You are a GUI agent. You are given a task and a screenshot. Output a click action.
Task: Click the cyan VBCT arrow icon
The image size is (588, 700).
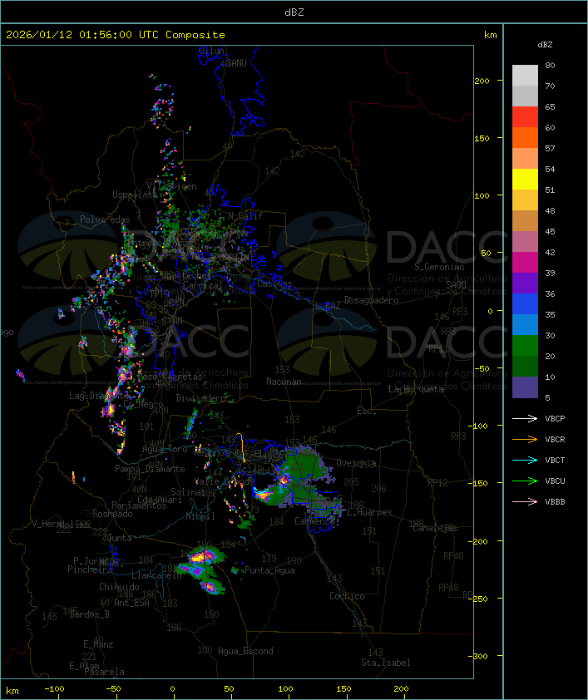525,460
